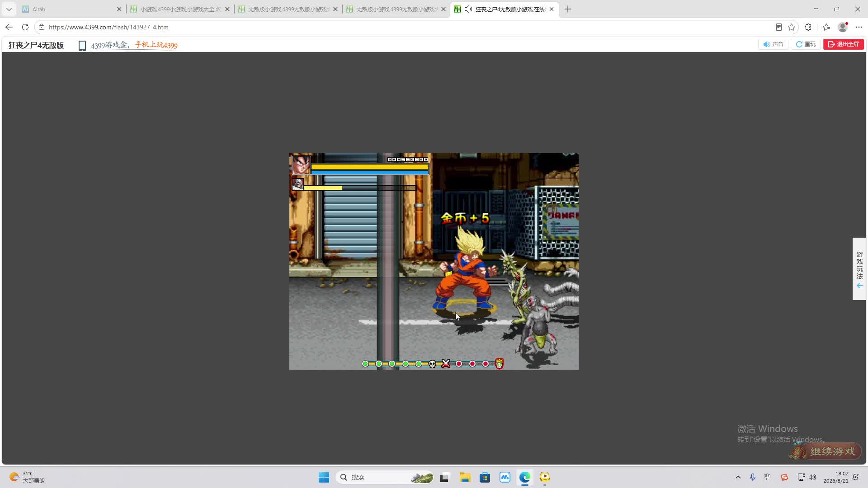Exit fullscreen with 退出全屏 button
Image resolution: width=868 pixels, height=488 pixels.
[844, 44]
